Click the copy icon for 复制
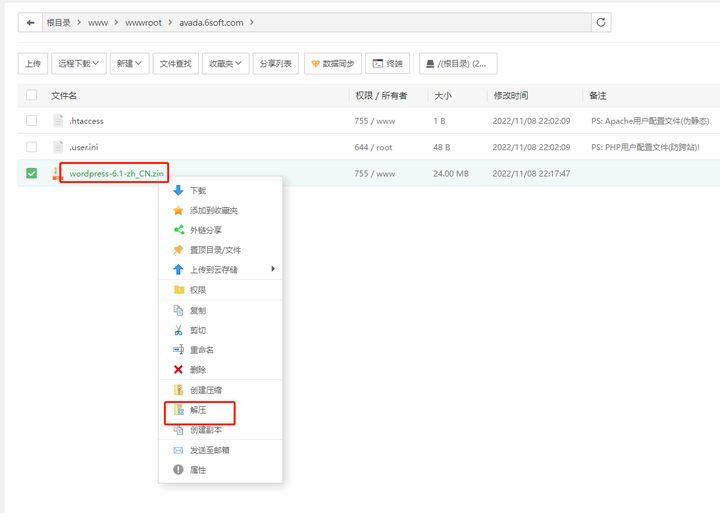The image size is (720, 513). [178, 310]
